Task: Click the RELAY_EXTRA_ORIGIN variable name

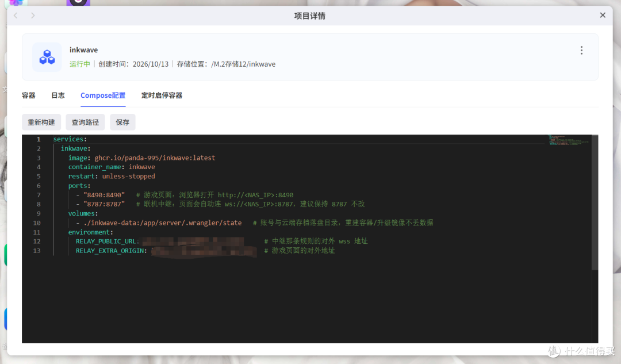Action: coord(110,251)
